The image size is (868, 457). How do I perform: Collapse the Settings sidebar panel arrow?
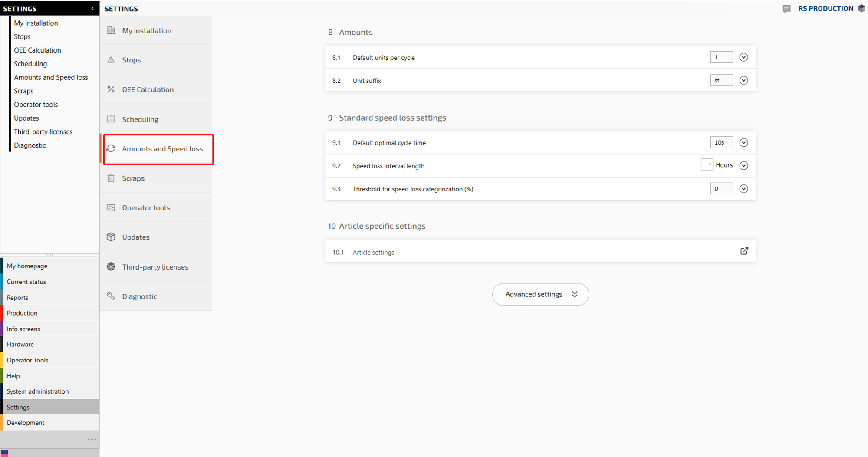[92, 8]
